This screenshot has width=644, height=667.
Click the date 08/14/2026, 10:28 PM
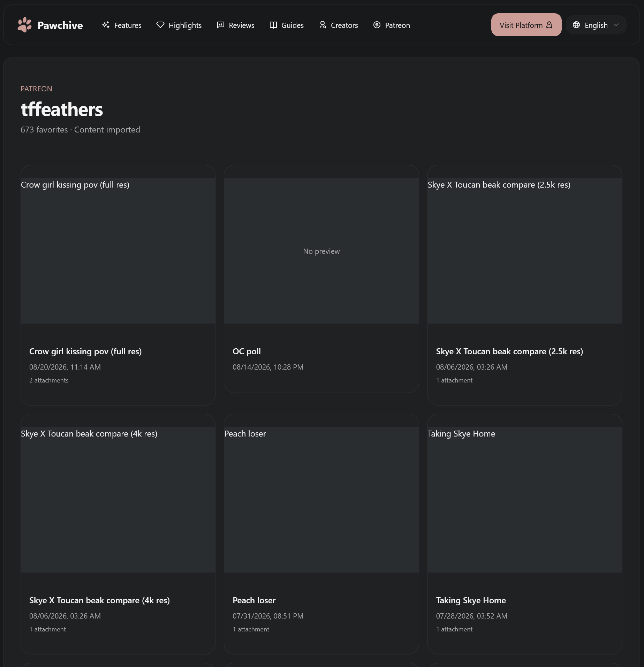click(268, 367)
